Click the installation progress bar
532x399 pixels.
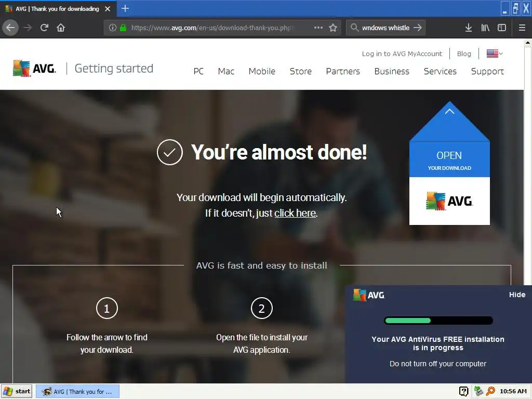click(438, 321)
